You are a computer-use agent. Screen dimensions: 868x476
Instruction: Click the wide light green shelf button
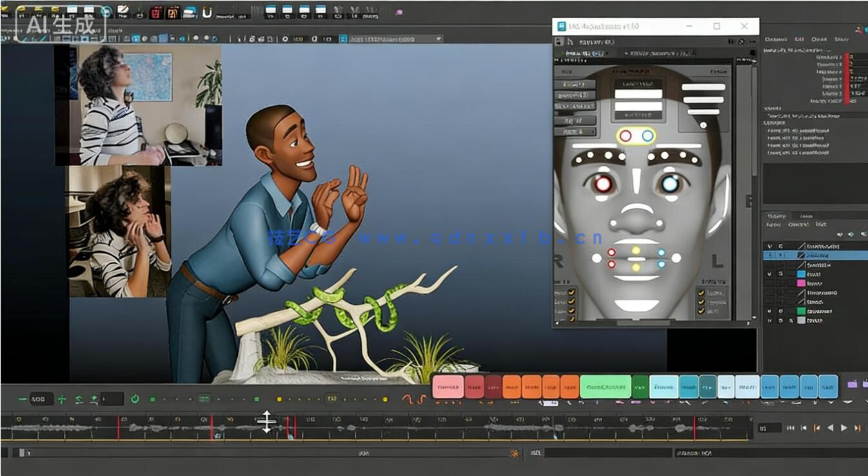click(605, 387)
